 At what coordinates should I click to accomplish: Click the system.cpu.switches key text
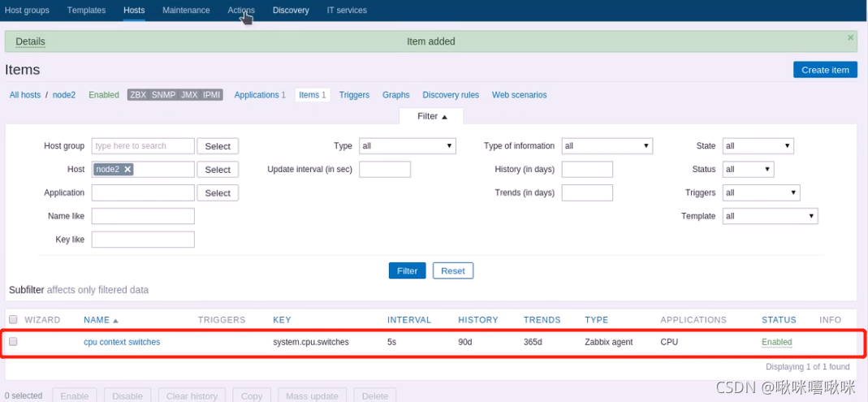pos(310,342)
